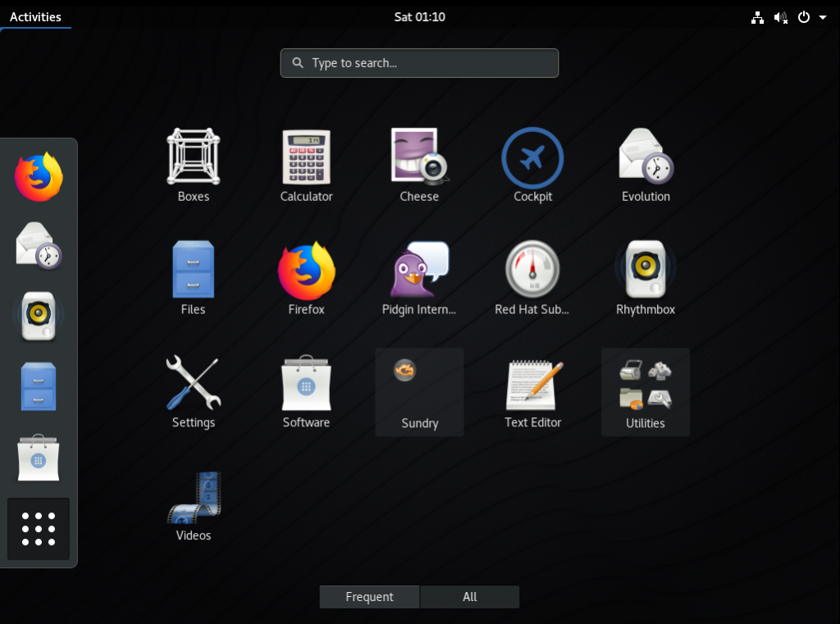Click Files cabinet in the dash
840x624 pixels.
39,387
